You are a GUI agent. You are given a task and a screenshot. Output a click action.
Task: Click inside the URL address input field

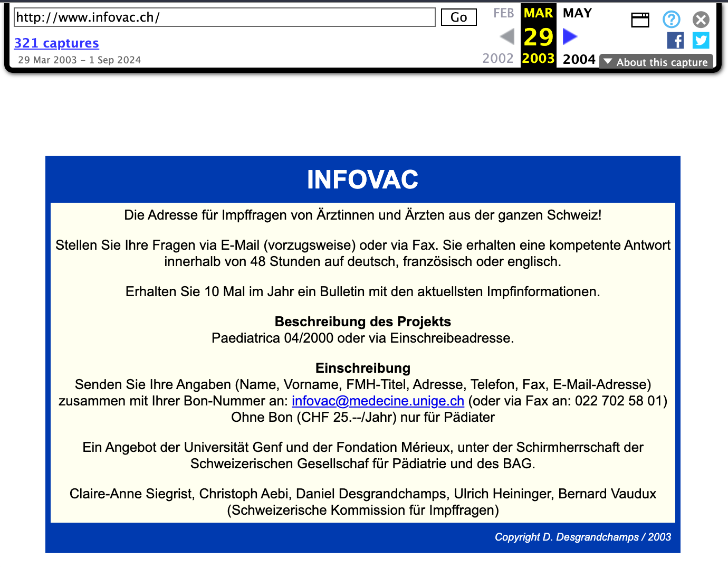point(224,17)
